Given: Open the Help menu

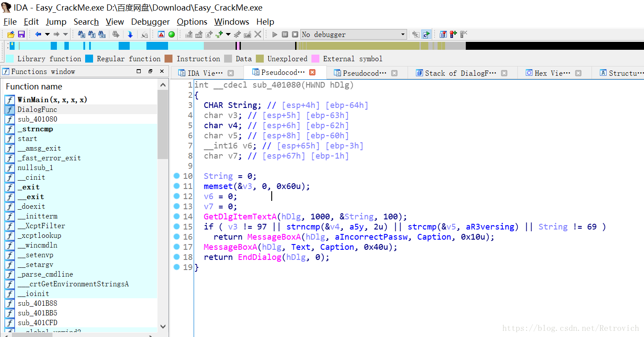Looking at the screenshot, I should coord(265,22).
